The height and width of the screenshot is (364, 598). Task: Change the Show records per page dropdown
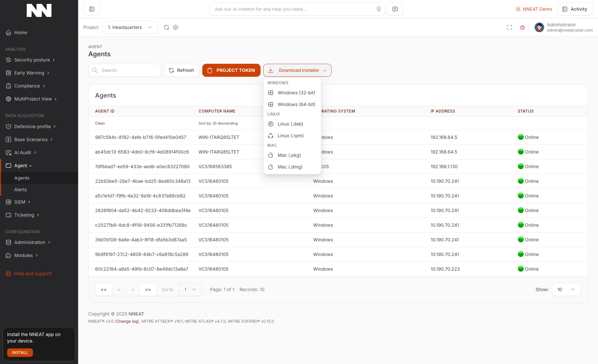pos(566,290)
